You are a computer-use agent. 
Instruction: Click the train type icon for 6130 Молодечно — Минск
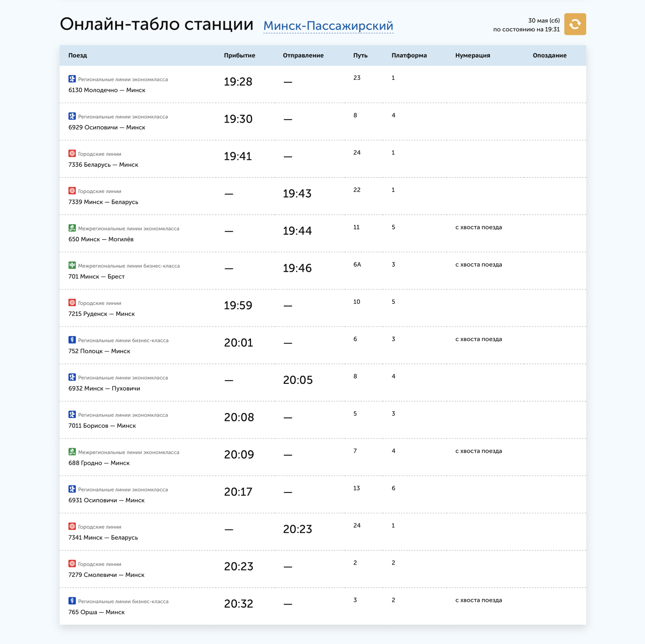[72, 79]
